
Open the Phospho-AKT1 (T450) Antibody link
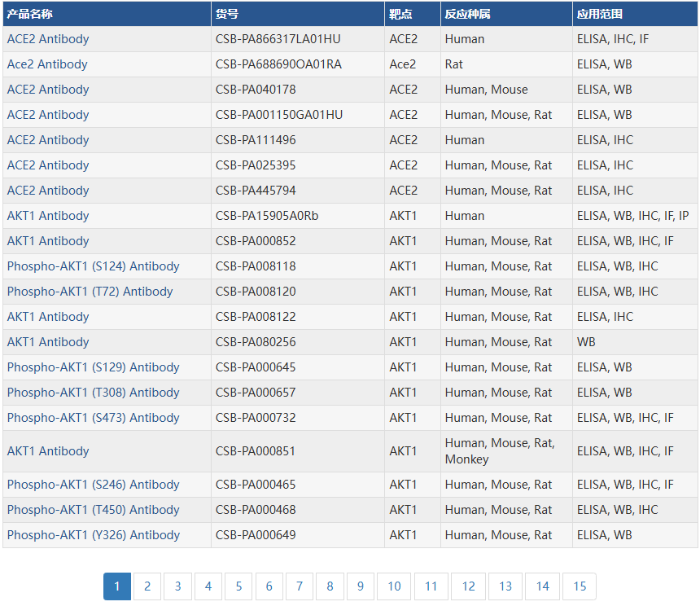93,510
